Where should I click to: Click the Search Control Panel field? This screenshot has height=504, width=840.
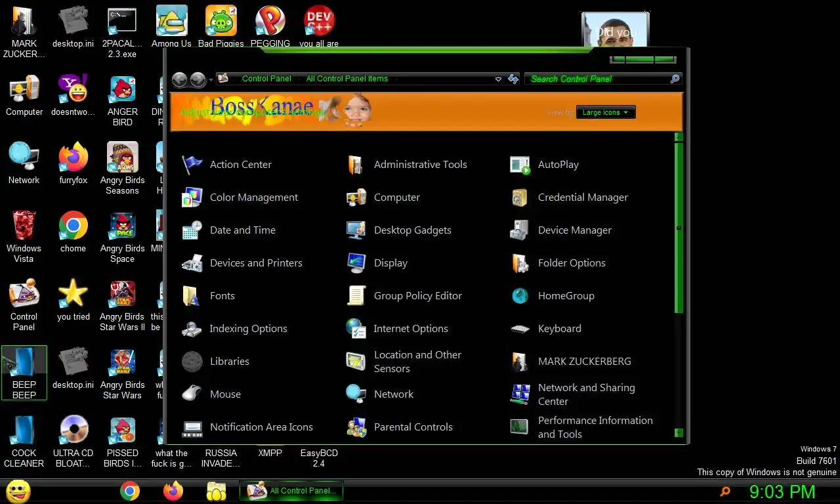pyautogui.click(x=597, y=79)
